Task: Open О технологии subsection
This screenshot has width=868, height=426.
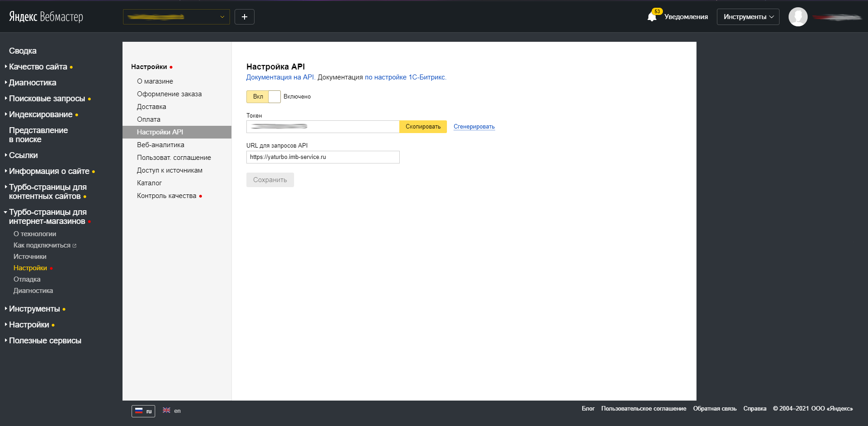Action: click(x=35, y=234)
